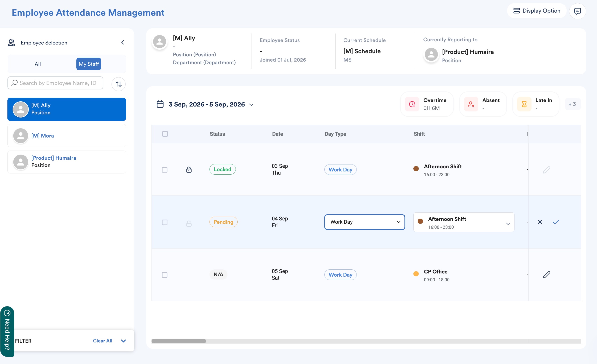This screenshot has width=597, height=364.
Task: Click the unlock icon on 04 Sep row
Action: pos(189,223)
